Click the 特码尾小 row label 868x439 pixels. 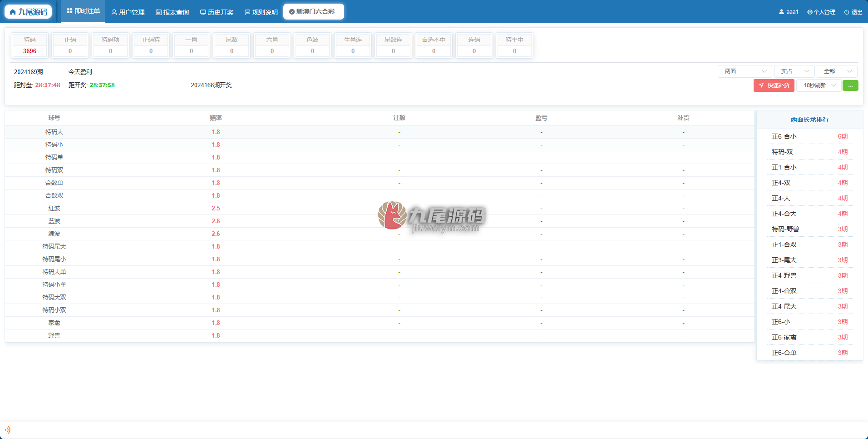(54, 259)
